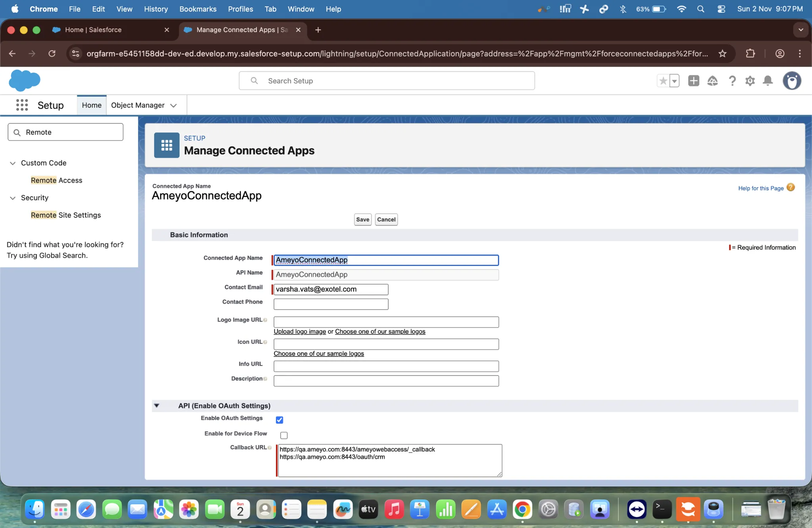
Task: Open Notifications bell
Action: click(768, 81)
